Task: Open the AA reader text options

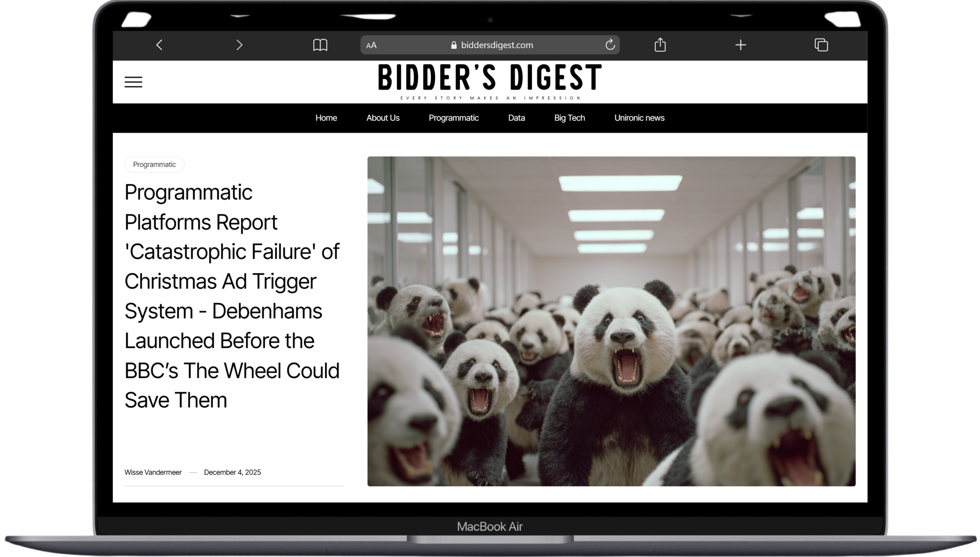Action: (371, 45)
